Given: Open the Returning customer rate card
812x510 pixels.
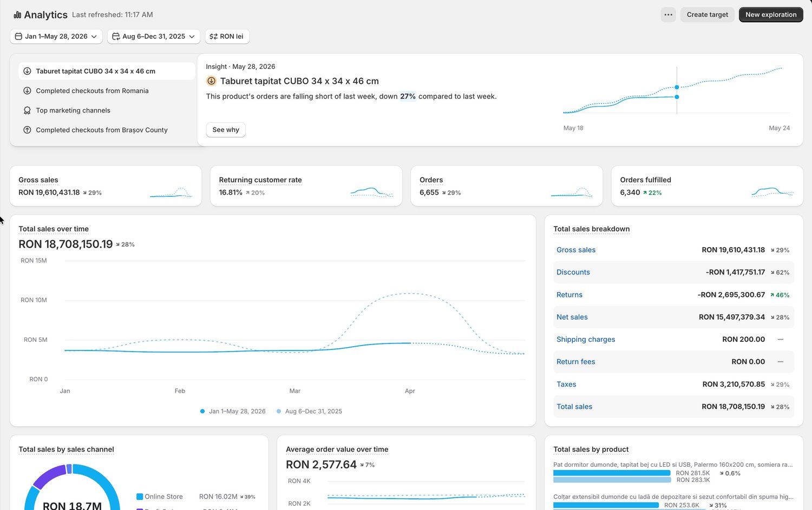Looking at the screenshot, I should point(306,186).
